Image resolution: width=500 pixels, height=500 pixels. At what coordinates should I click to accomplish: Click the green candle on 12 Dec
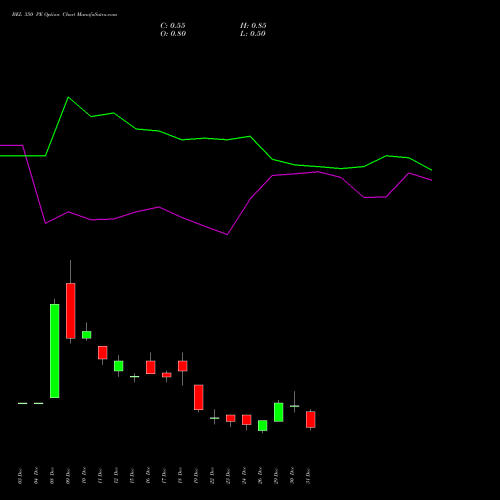(x=119, y=366)
